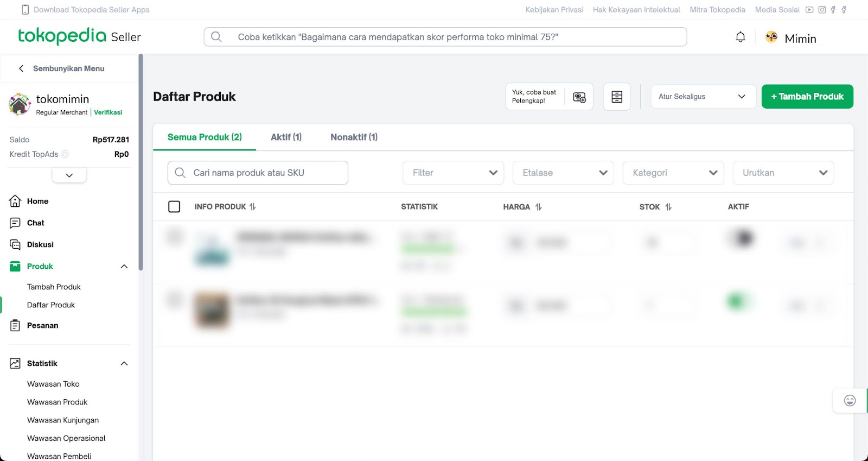Open the Mitra Tokopedia link
This screenshot has height=461, width=868.
717,10
